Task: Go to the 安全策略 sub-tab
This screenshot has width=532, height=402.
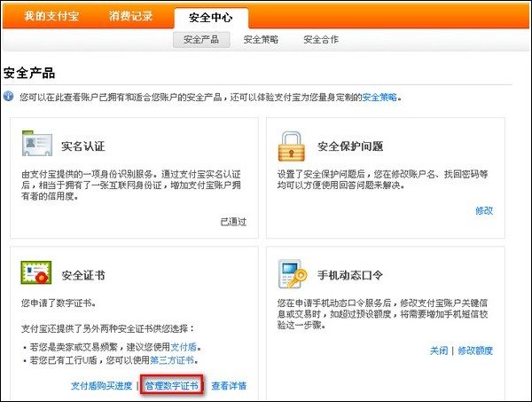Action: point(261,40)
